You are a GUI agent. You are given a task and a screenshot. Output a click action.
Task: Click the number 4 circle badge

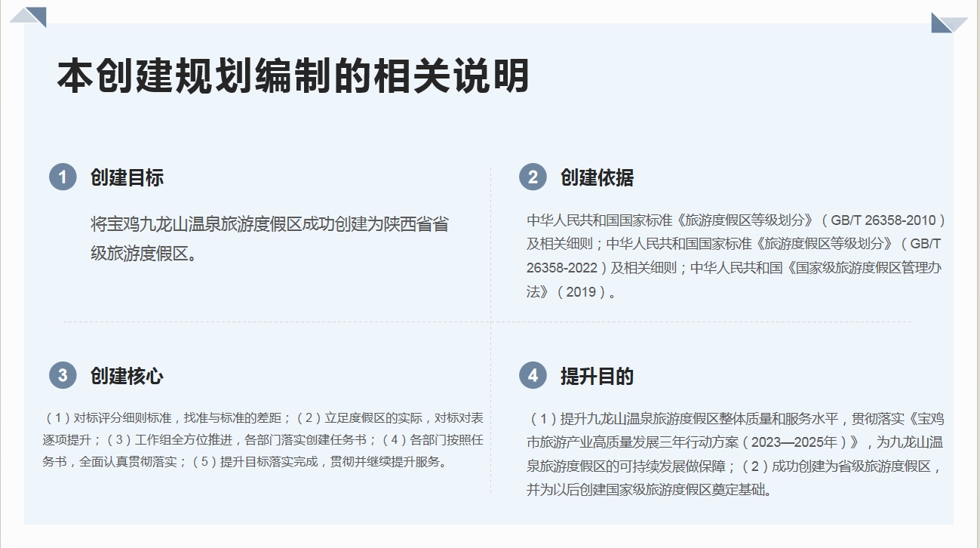click(533, 375)
